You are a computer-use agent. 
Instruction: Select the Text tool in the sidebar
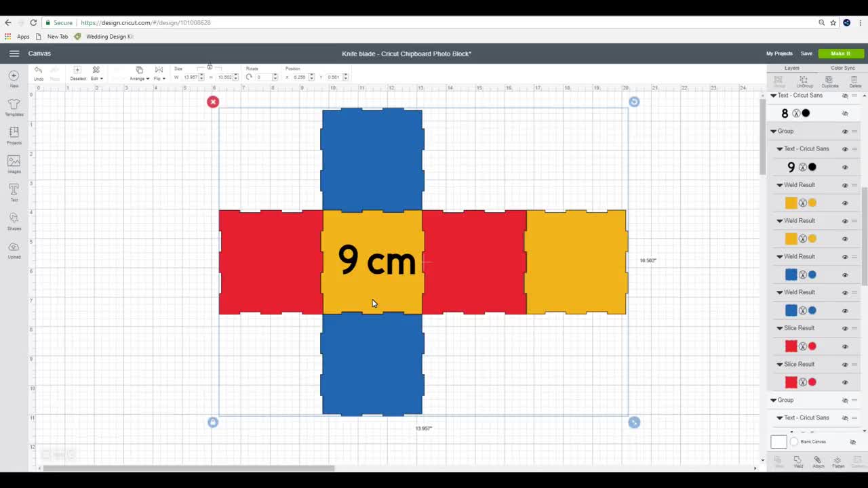(x=14, y=192)
